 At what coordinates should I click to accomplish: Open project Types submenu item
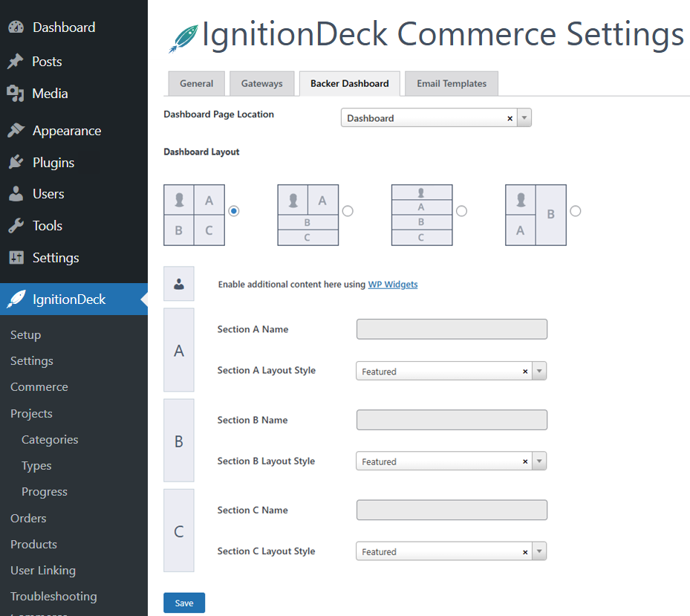(x=36, y=465)
